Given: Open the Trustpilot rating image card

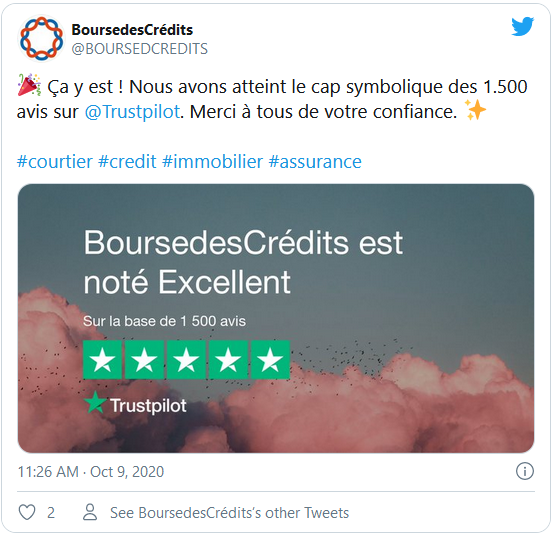Looking at the screenshot, I should coord(276,318).
